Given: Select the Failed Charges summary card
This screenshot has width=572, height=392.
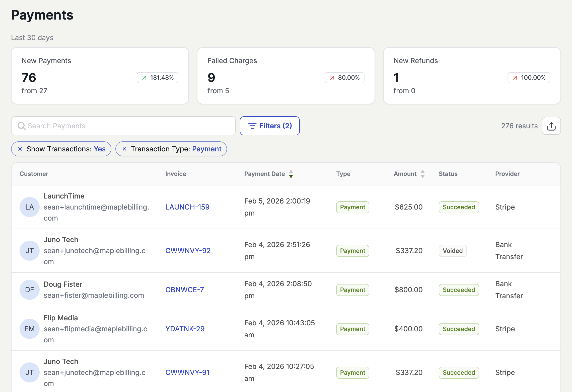Looking at the screenshot, I should [x=286, y=76].
